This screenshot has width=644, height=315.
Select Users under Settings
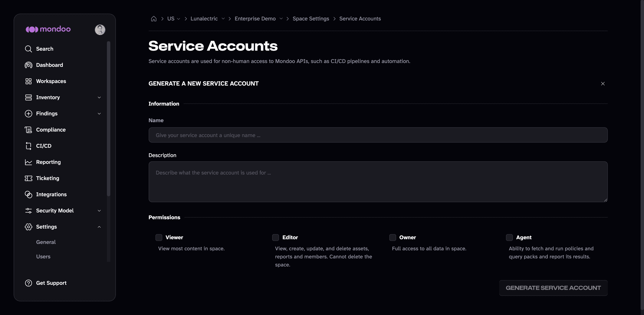coord(43,256)
